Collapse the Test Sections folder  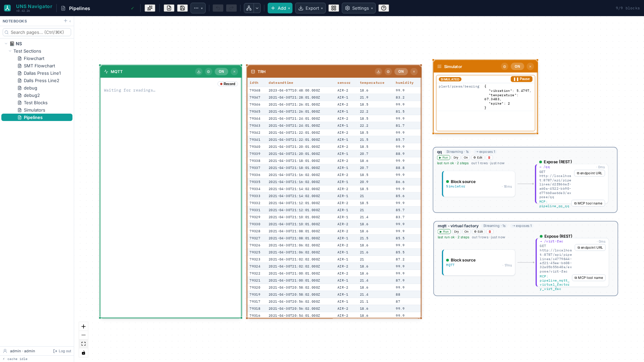[10, 51]
